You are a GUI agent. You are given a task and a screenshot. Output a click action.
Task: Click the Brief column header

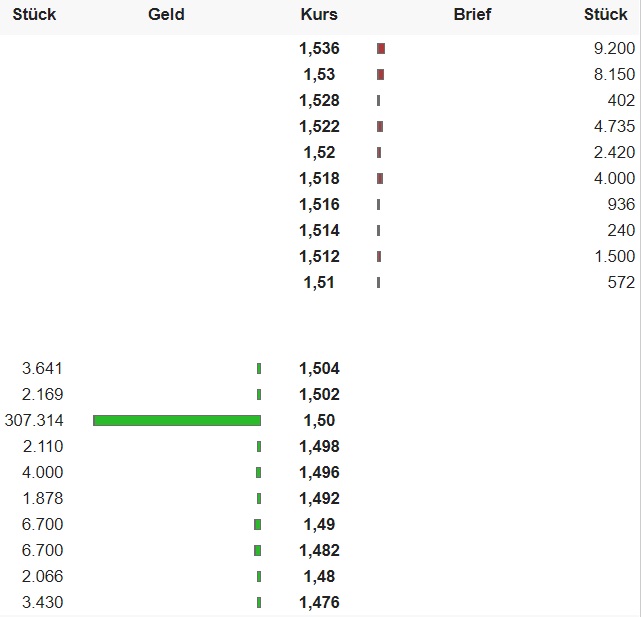[x=472, y=15]
